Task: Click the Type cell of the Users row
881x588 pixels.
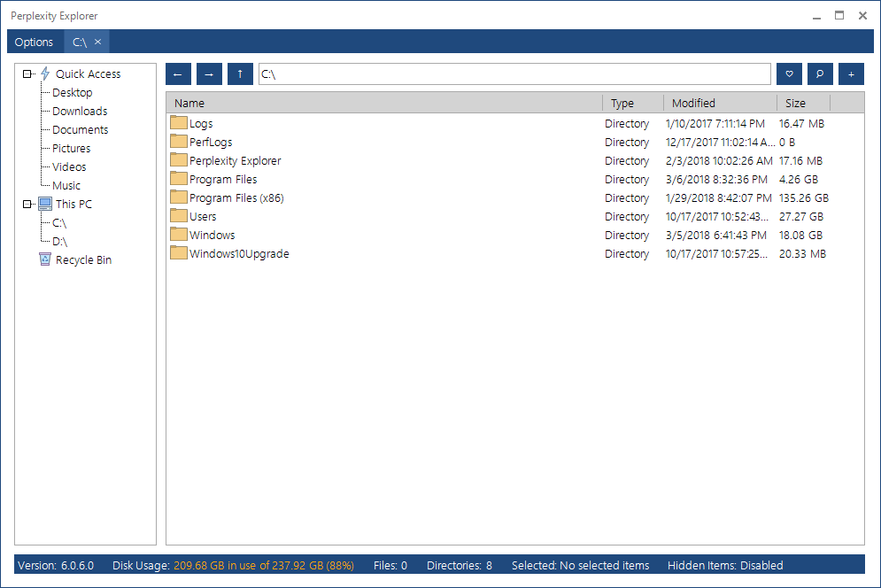Action: click(x=627, y=216)
